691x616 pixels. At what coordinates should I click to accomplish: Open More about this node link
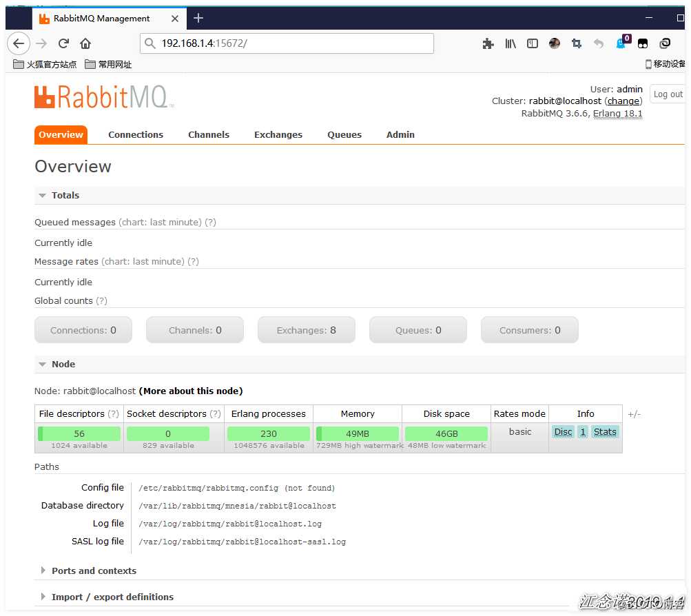click(191, 391)
